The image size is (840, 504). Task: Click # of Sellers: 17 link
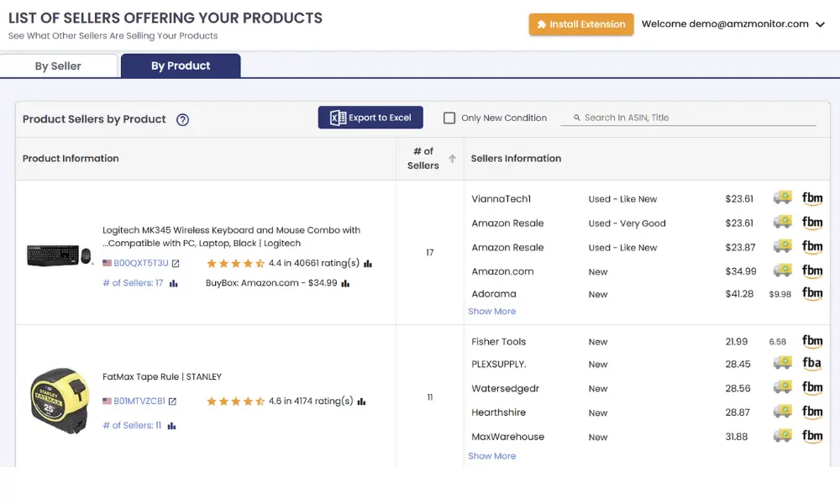point(133,283)
